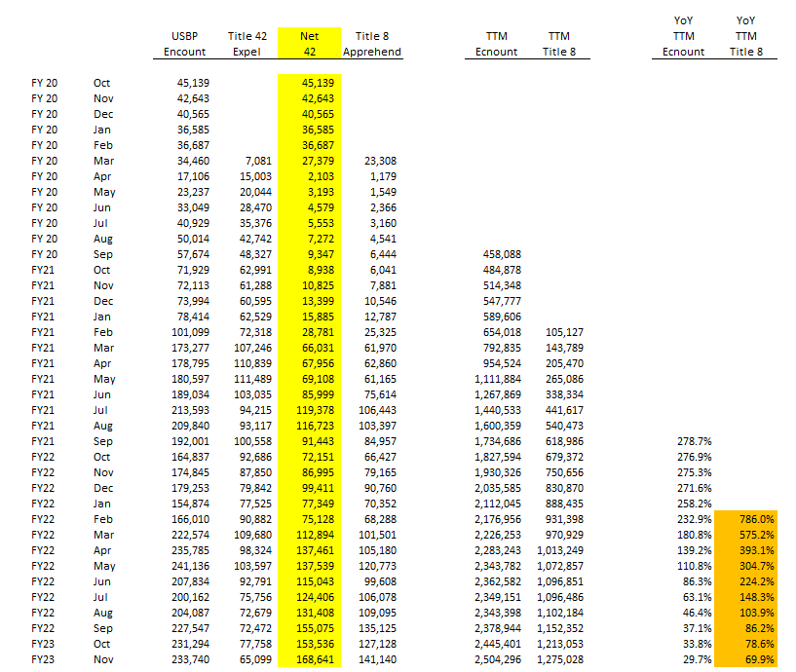Click the orange cell showing 304.7%

(x=745, y=566)
